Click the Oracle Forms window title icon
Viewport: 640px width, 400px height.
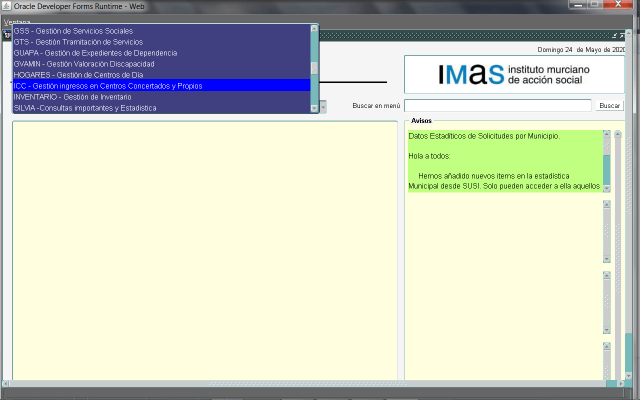7,6
